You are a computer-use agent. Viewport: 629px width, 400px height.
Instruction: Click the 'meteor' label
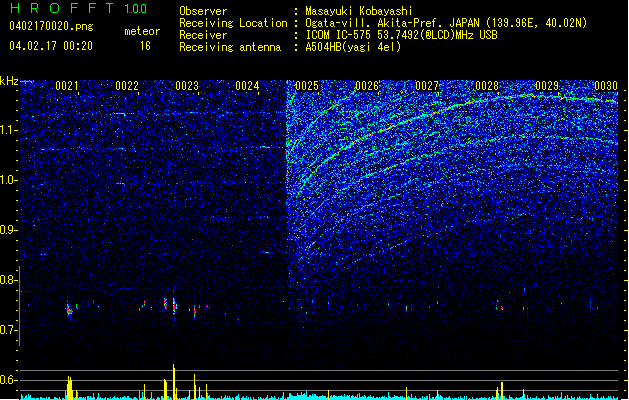click(142, 31)
